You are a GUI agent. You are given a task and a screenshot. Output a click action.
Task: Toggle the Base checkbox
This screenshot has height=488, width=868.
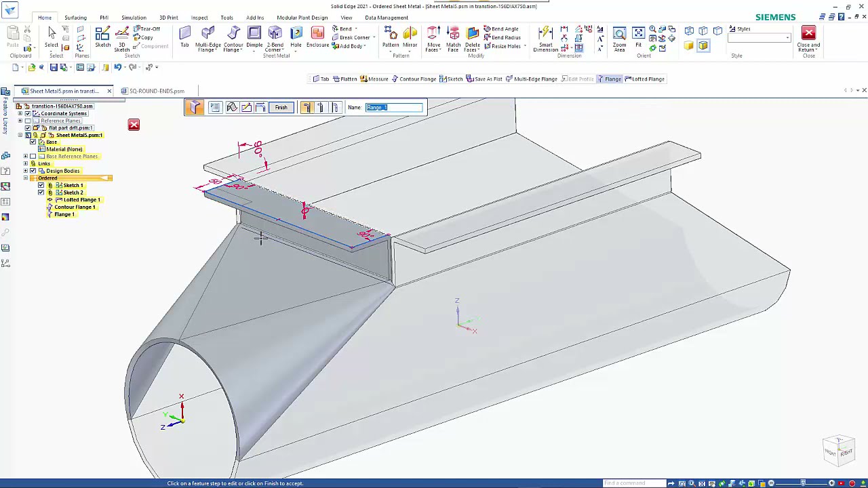pos(33,142)
